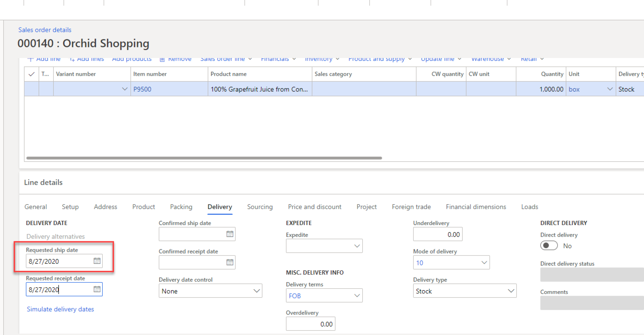The width and height of the screenshot is (644, 335).
Task: Switch to the Setup tab
Action: tap(70, 207)
